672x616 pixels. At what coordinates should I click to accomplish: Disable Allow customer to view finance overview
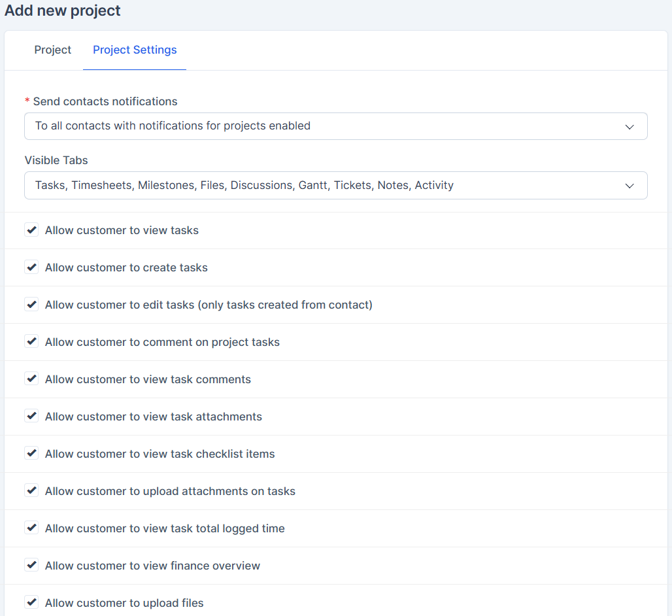31,566
